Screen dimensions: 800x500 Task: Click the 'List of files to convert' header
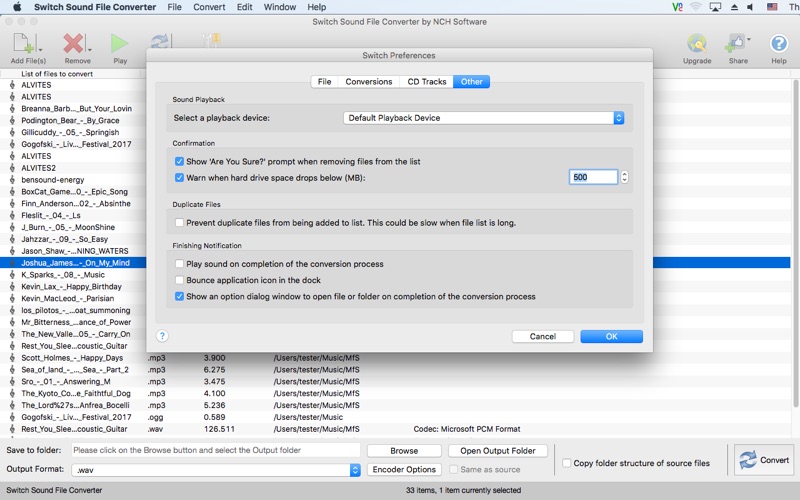57,73
